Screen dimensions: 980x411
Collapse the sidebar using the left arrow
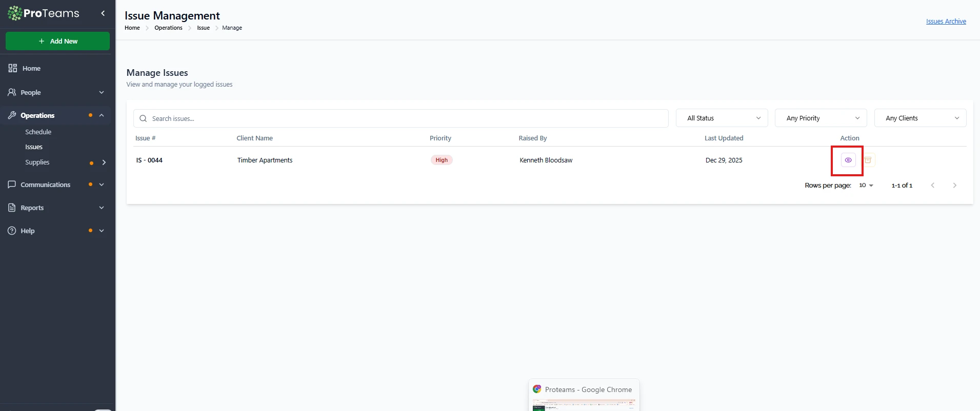(103, 13)
